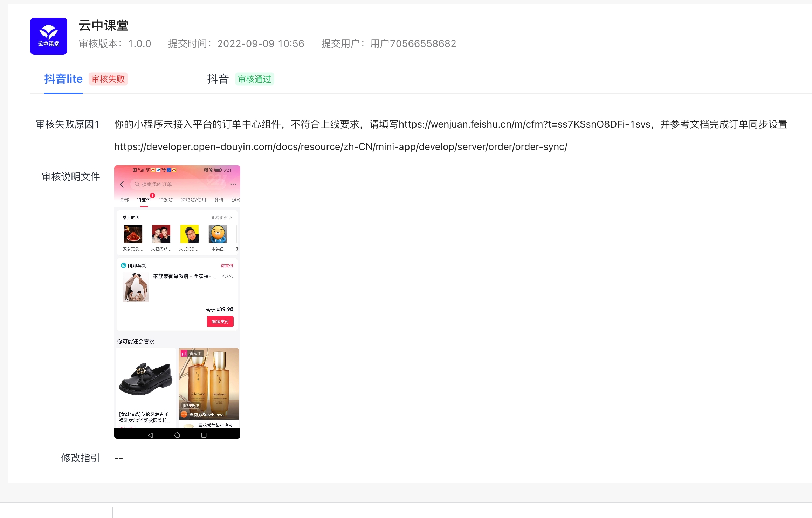Click the Android back triangle icon
This screenshot has height=518, width=812.
click(150, 435)
